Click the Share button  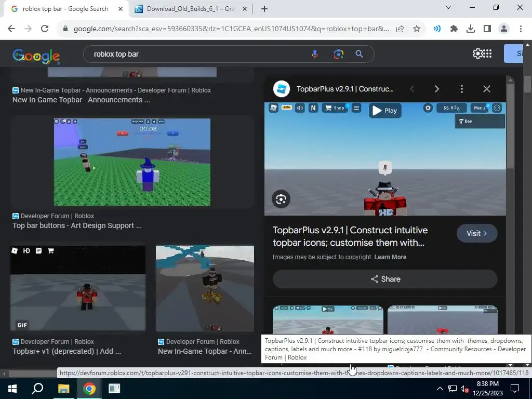point(385,279)
